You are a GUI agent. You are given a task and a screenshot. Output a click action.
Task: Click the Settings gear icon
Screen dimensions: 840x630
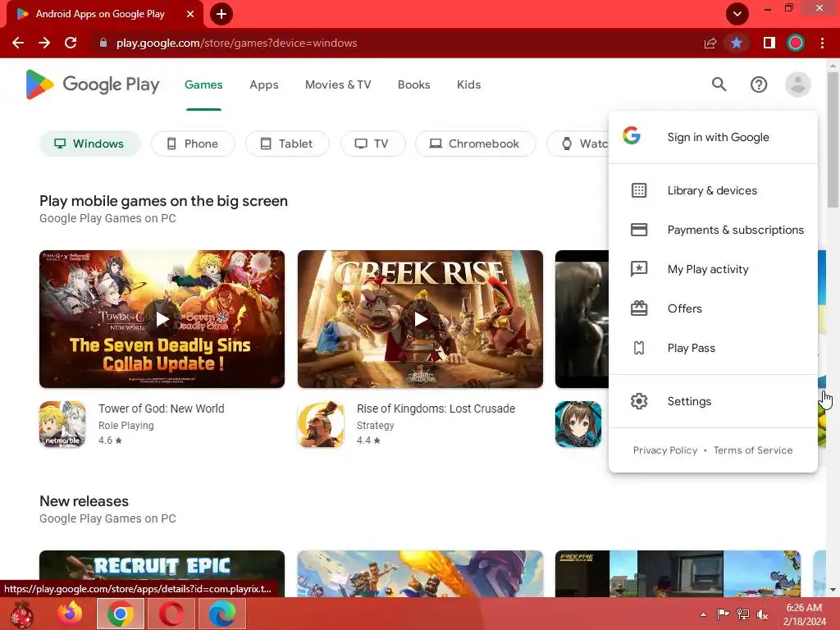coord(639,401)
